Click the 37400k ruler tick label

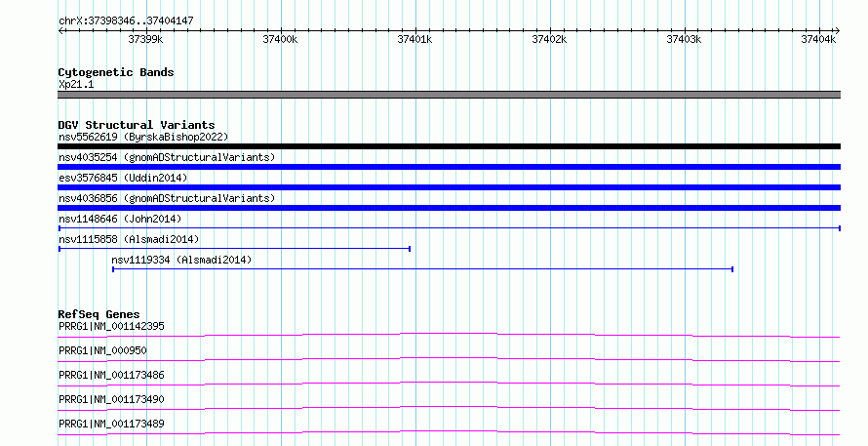[x=280, y=39]
